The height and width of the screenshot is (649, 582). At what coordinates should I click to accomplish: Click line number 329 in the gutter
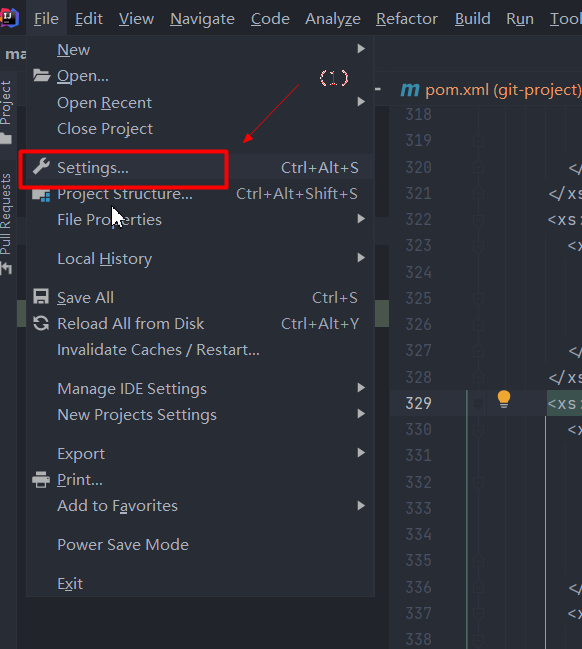pyautogui.click(x=418, y=403)
